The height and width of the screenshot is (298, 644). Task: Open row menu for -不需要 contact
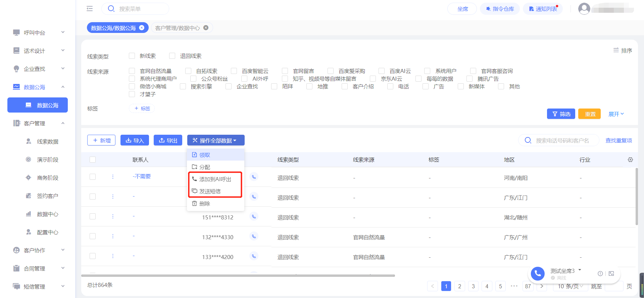113,177
